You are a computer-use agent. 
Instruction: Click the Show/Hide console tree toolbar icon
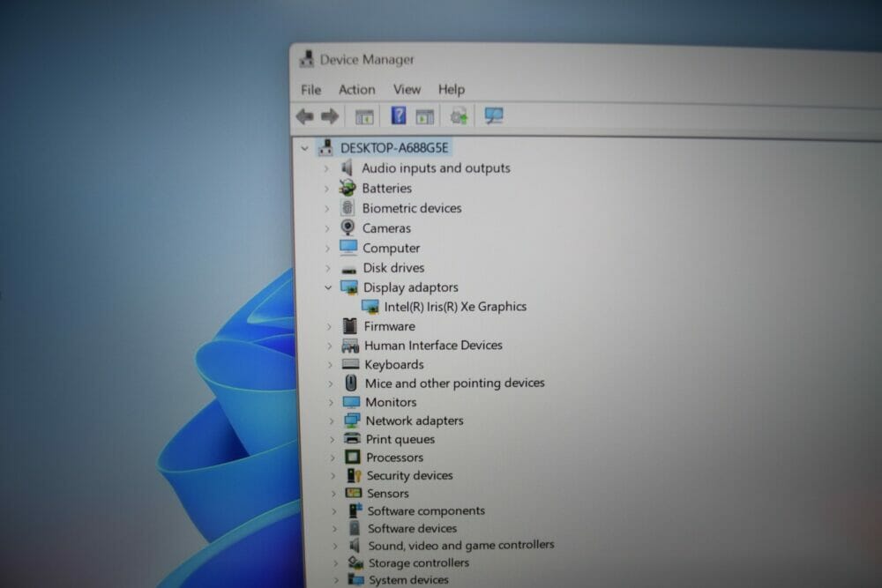tap(364, 117)
